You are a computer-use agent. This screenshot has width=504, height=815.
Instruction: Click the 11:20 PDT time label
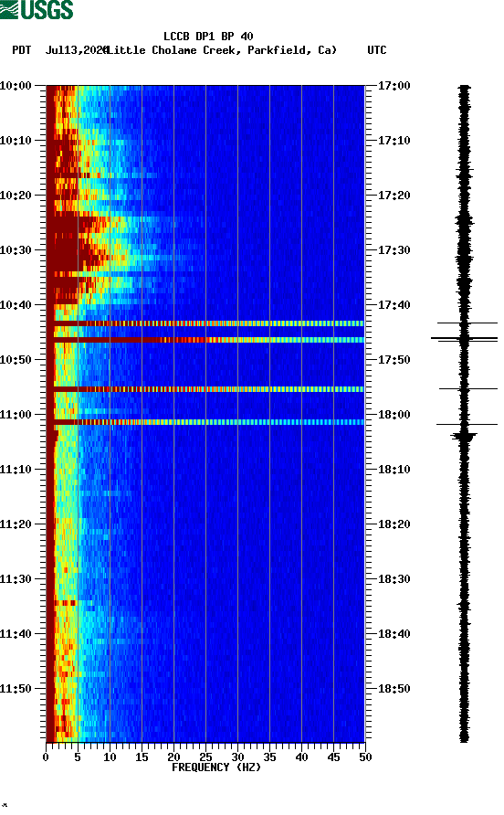(16, 524)
